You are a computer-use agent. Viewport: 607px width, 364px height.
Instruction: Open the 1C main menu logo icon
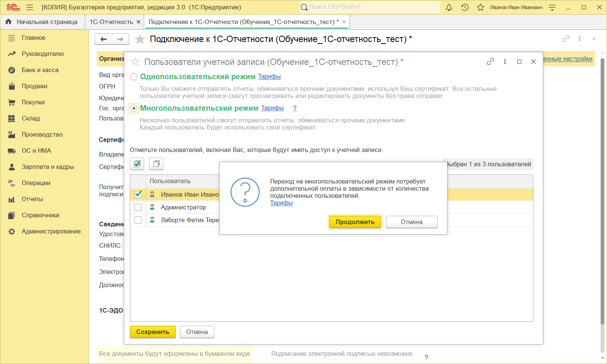click(13, 7)
